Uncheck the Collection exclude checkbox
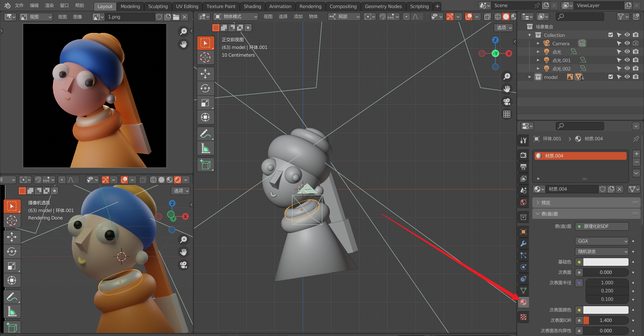Screen dimensions: 644x336 tap(610, 35)
